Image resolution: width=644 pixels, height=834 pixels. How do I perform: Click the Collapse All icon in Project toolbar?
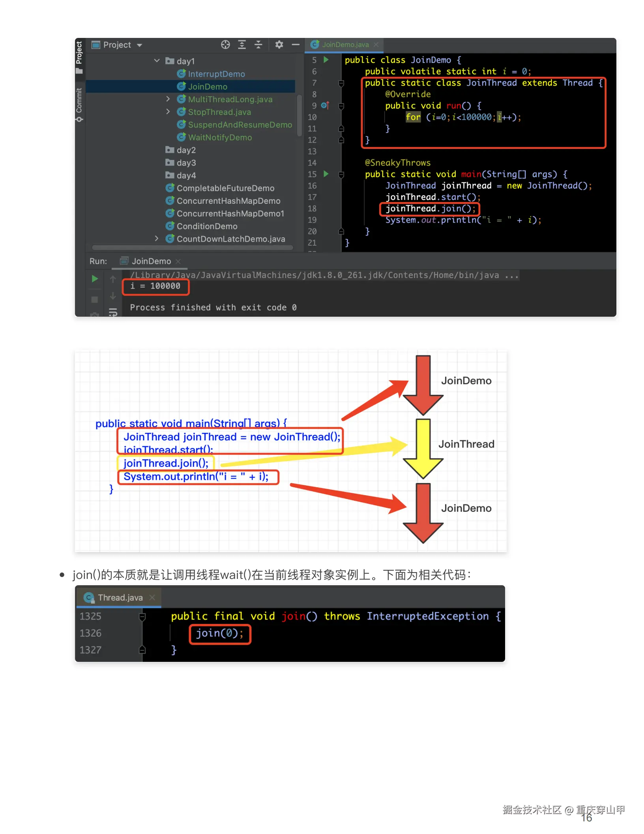pyautogui.click(x=258, y=45)
